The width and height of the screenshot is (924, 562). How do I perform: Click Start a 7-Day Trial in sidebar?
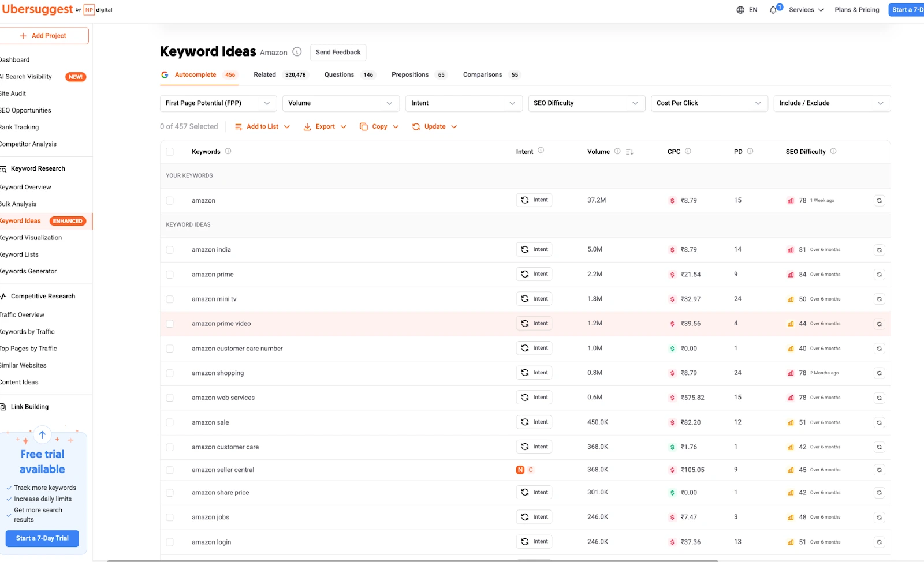[42, 538]
